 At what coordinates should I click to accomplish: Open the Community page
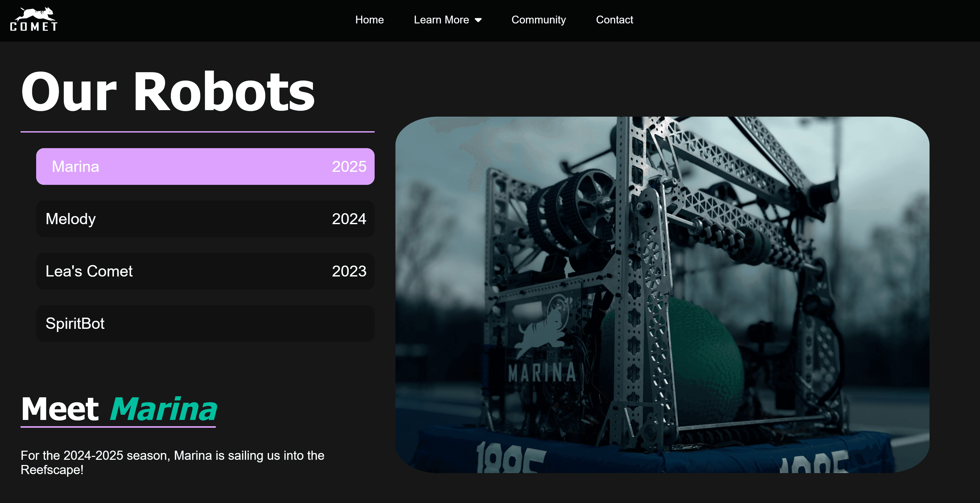(539, 20)
